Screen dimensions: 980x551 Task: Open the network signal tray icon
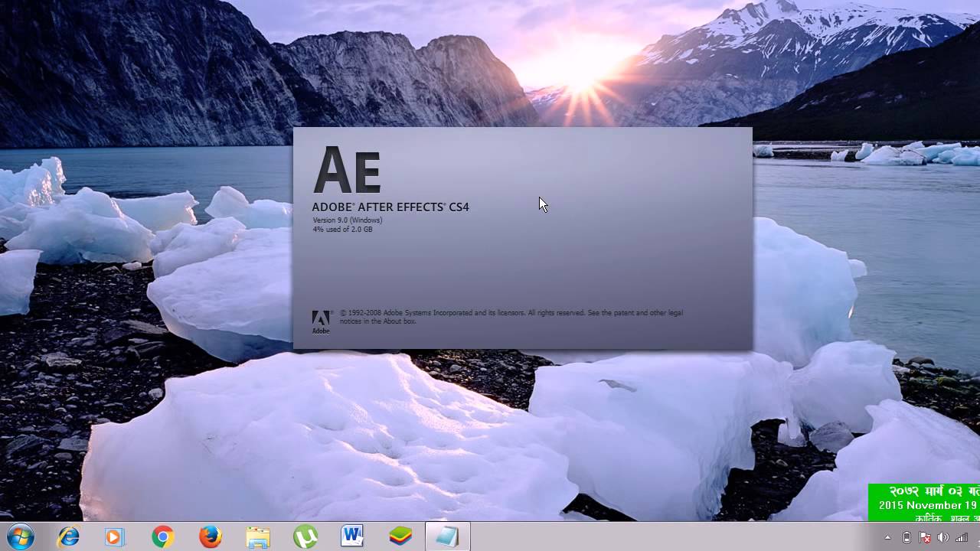pyautogui.click(x=962, y=537)
